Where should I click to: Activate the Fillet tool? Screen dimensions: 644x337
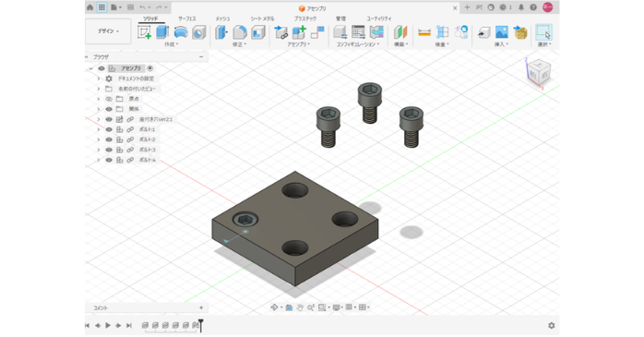240,32
